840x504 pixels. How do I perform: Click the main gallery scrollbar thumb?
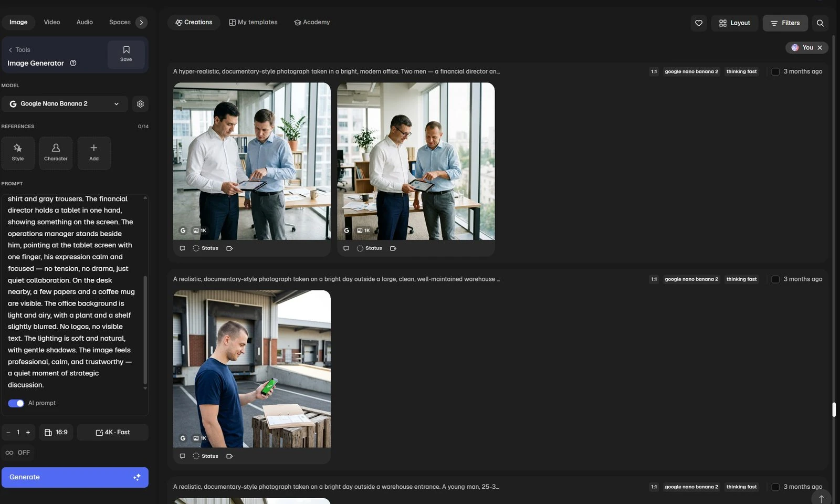tap(834, 409)
